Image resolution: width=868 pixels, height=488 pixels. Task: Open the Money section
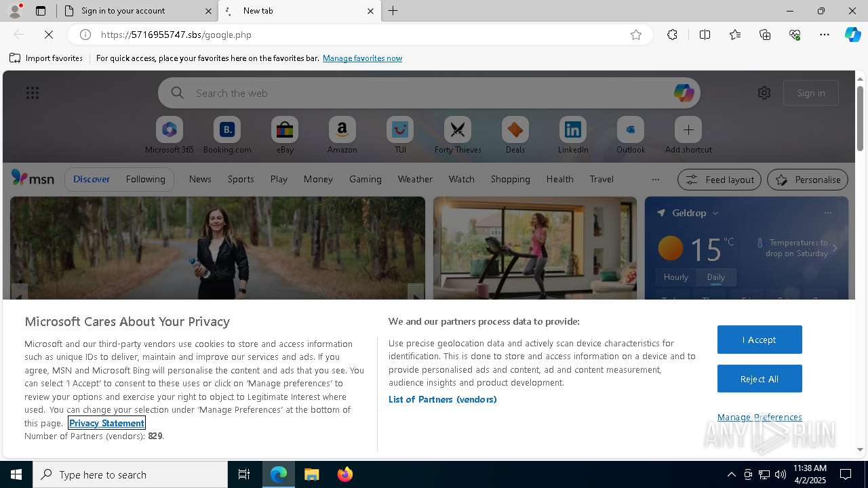point(318,179)
